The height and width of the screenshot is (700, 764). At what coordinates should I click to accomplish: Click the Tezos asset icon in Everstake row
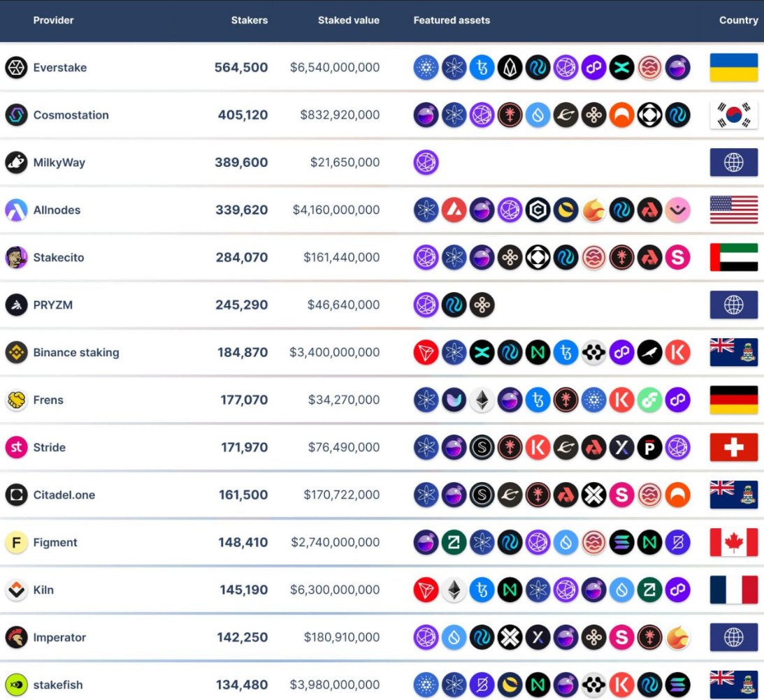click(482, 67)
